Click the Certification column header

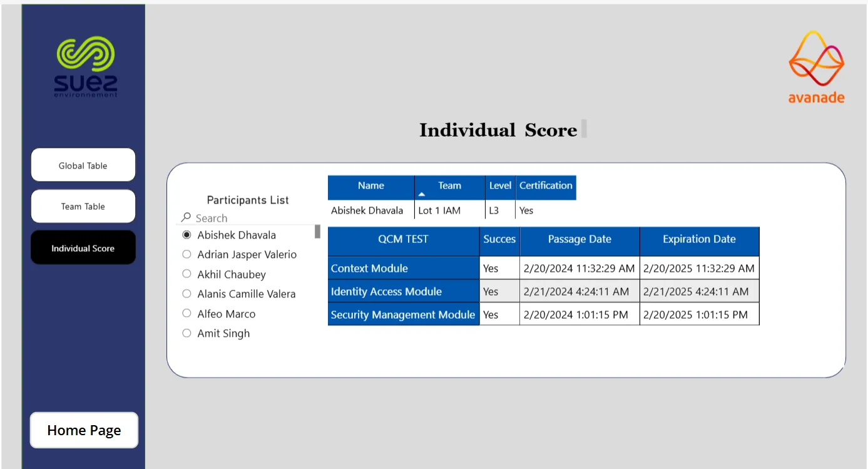coord(546,187)
